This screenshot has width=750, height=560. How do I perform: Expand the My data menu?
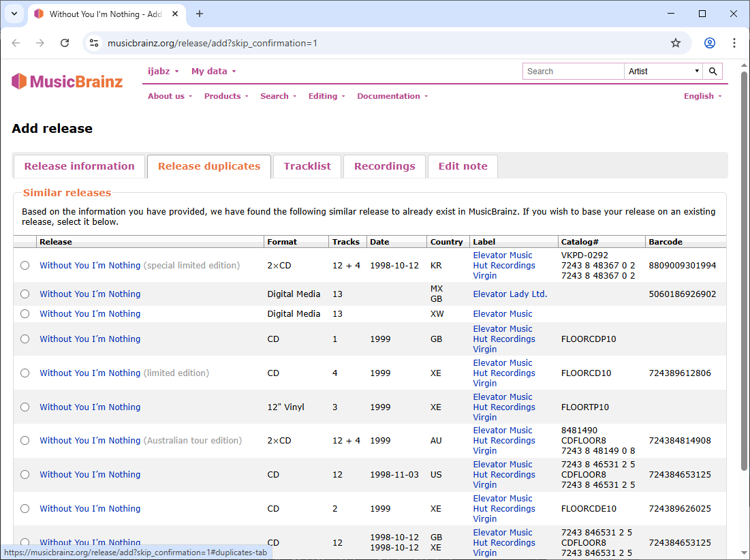click(x=214, y=72)
